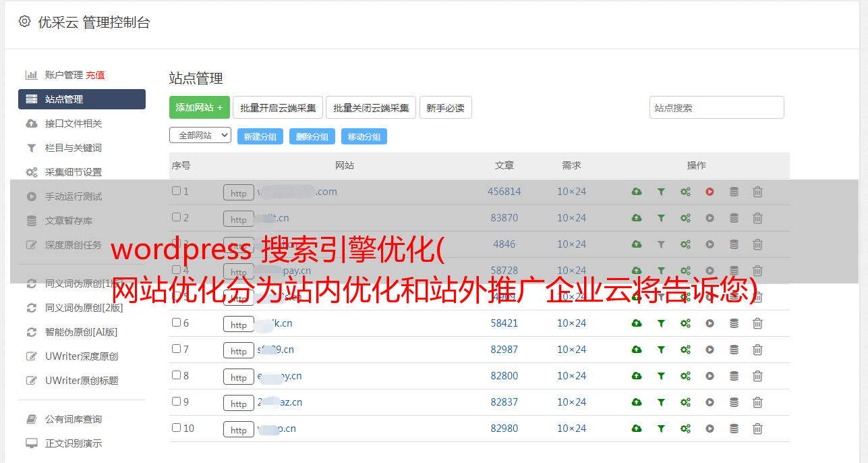The width and height of the screenshot is (868, 463).
Task: Click the gear icon beside 优采云 管理控制台
Action: coord(24,22)
